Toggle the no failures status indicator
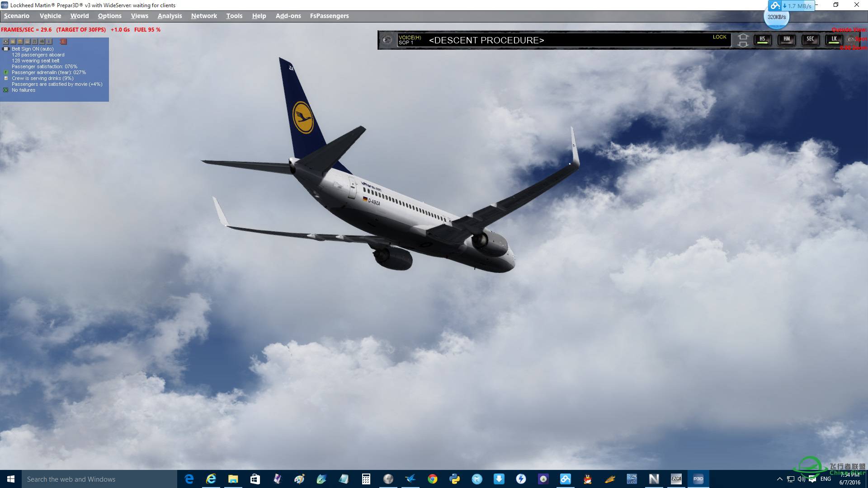Screen dimensions: 868x488 click(x=6, y=90)
